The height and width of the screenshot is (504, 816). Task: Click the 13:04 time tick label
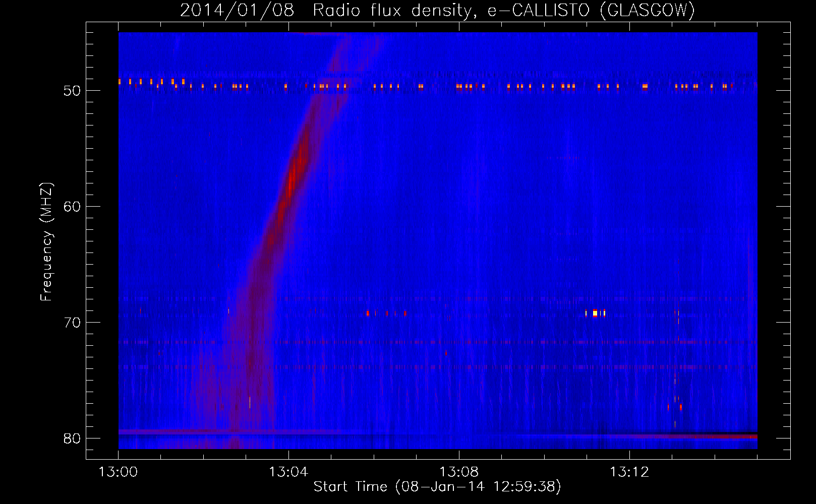[288, 472]
